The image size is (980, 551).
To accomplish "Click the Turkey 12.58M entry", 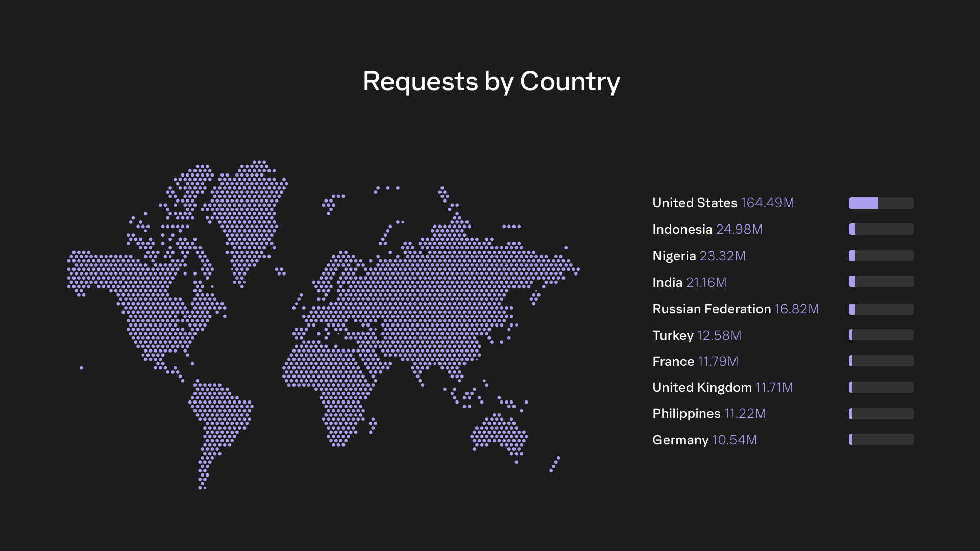I will [696, 336].
